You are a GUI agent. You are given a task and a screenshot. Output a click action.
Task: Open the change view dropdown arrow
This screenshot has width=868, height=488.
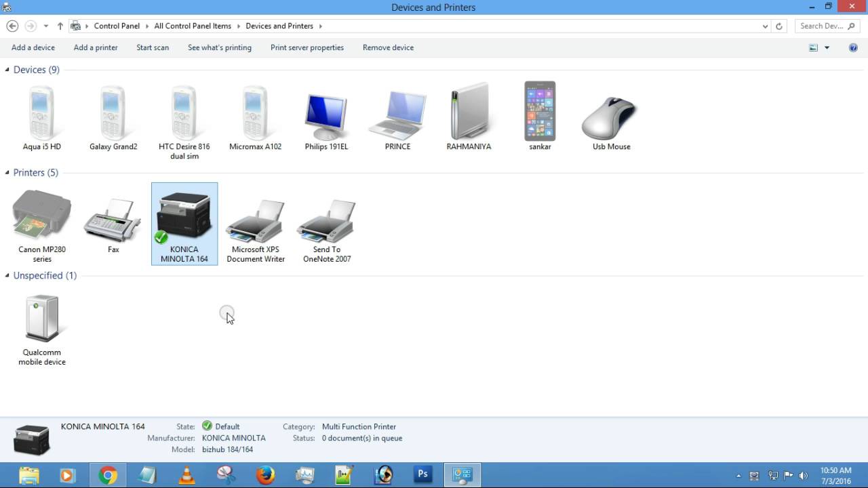[x=827, y=47]
